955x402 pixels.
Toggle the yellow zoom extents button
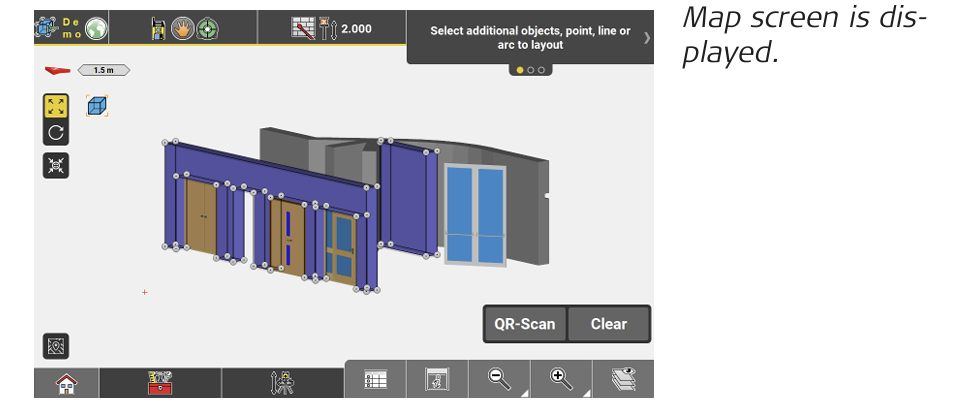[56, 106]
